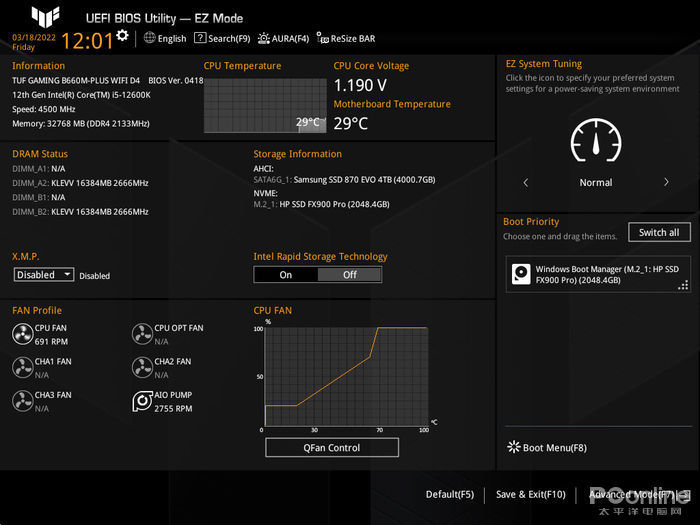Open the X.M.P. Disabled dropdown
The image size is (700, 525).
pyautogui.click(x=44, y=275)
